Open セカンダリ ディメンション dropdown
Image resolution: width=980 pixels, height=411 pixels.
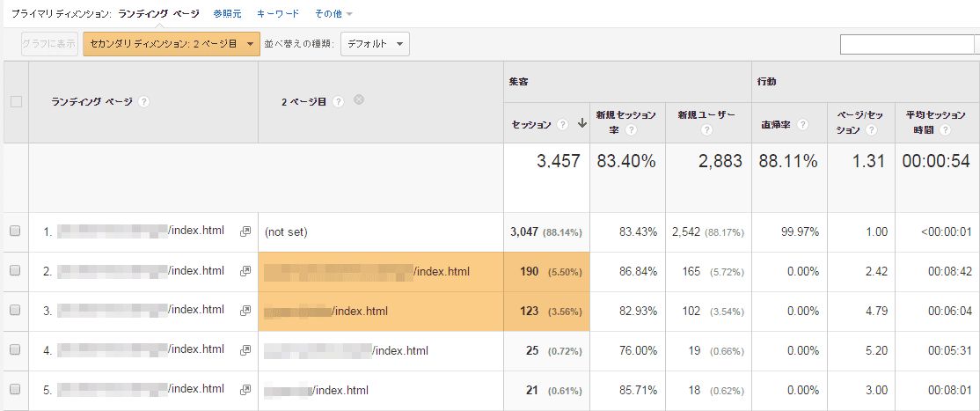coord(172,43)
